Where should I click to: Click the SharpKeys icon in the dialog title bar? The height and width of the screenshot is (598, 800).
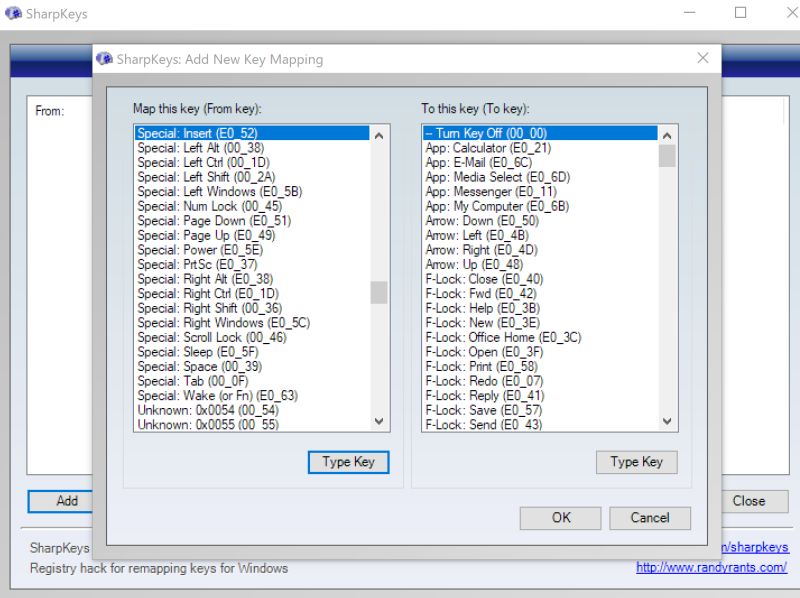105,59
